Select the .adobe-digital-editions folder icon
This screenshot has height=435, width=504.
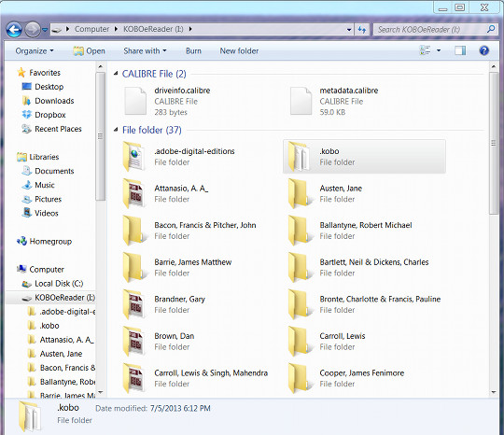point(133,157)
